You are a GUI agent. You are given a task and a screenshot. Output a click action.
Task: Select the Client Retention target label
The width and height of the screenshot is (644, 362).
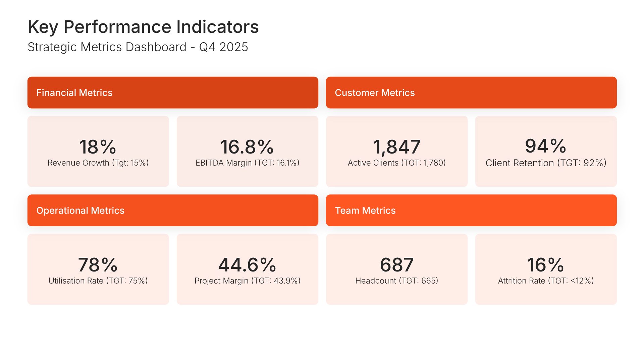tap(546, 163)
